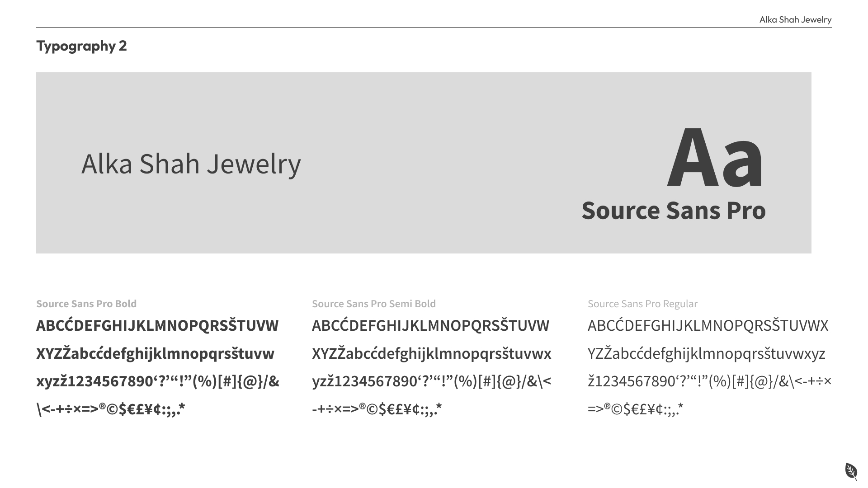Screen dimensions: 868x488
Task: Click the large Aa type specimen
Action: click(x=715, y=157)
